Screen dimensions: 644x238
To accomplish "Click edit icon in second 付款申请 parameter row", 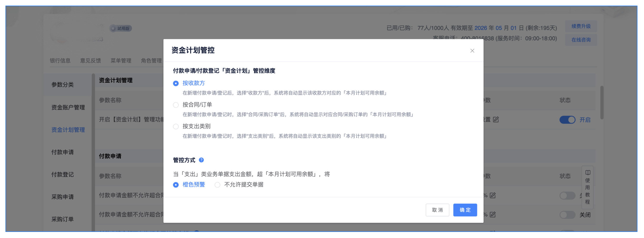I will pos(492,214).
